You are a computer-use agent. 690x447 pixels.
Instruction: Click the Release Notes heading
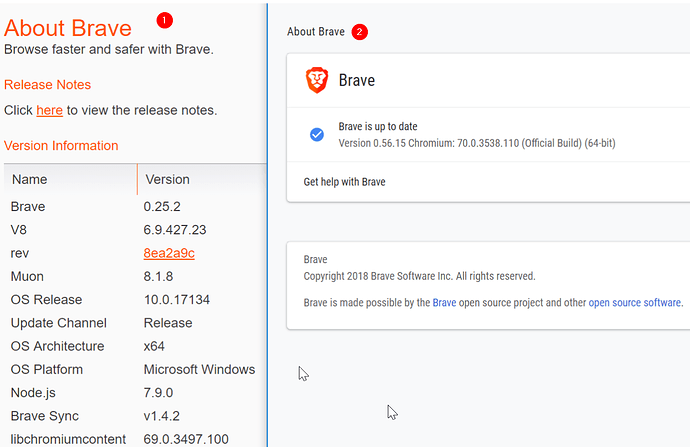click(48, 85)
